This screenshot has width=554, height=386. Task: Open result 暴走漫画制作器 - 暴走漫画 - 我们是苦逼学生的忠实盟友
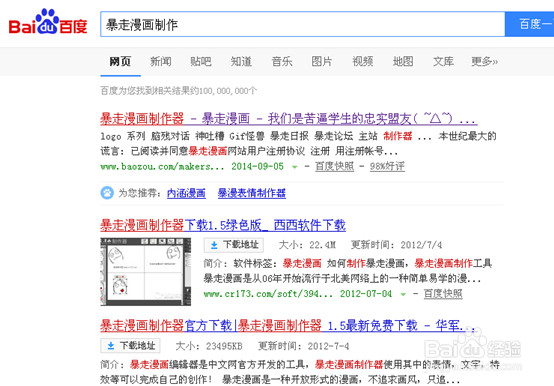[289, 119]
